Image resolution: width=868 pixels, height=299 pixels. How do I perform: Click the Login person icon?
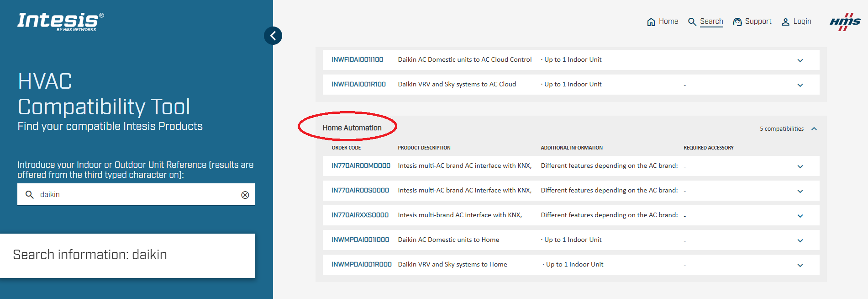pyautogui.click(x=785, y=22)
